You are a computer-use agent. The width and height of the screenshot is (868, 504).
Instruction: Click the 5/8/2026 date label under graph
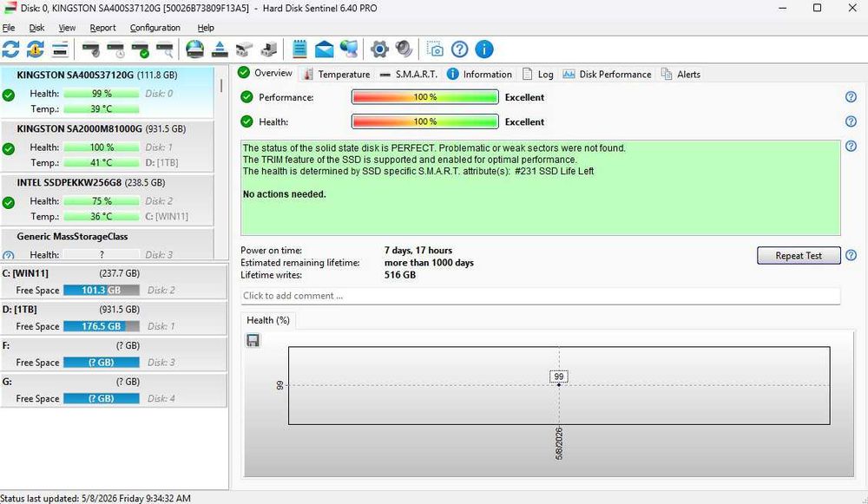click(x=558, y=443)
